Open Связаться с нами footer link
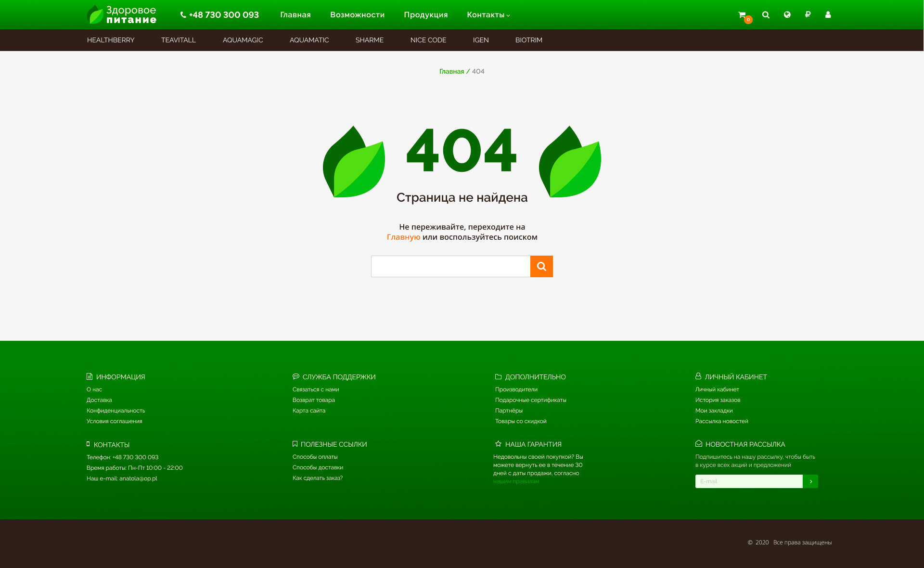The height and width of the screenshot is (568, 924). click(x=316, y=389)
